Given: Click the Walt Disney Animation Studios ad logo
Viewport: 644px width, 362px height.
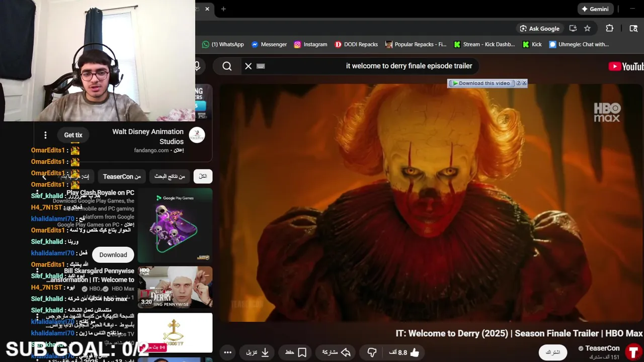Looking at the screenshot, I should (x=197, y=135).
